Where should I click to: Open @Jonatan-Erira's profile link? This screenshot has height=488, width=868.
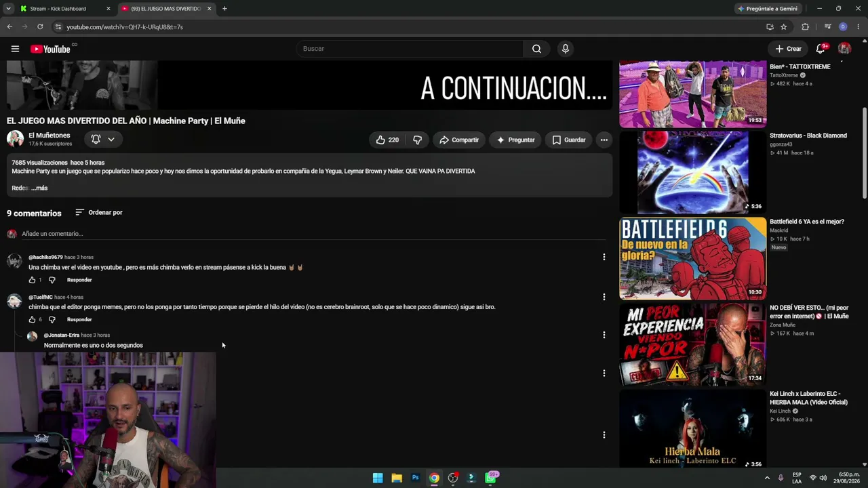[x=62, y=335]
